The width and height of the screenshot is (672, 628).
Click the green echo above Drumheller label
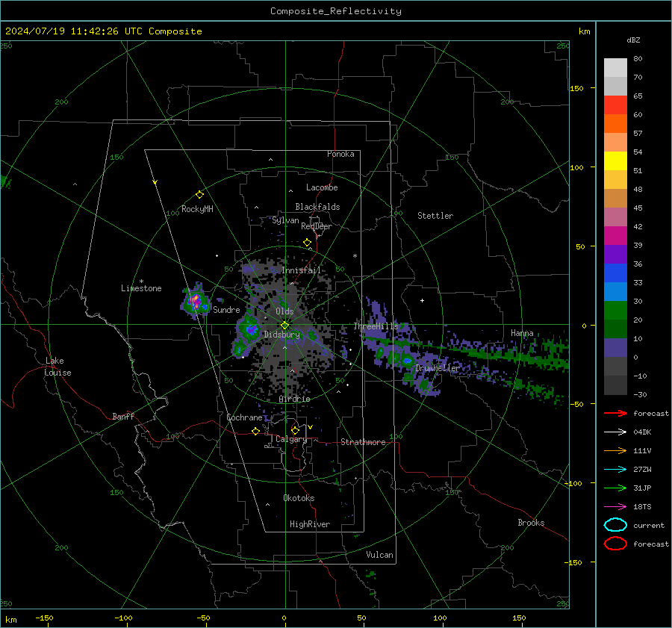[406, 361]
